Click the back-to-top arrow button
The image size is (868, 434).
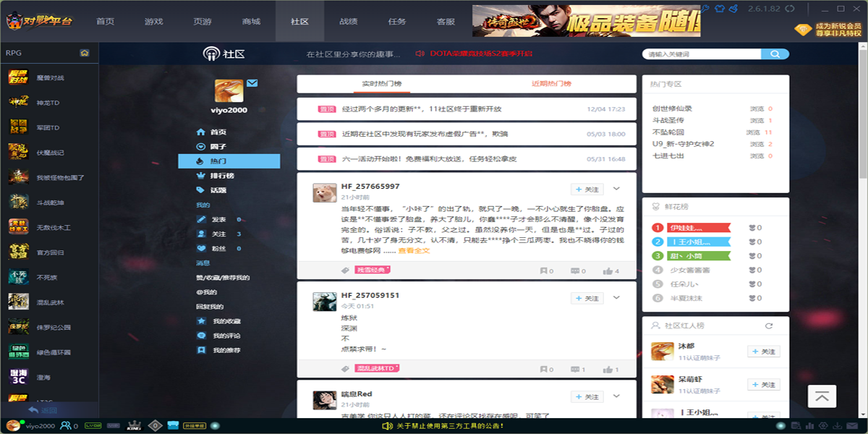[x=822, y=396]
